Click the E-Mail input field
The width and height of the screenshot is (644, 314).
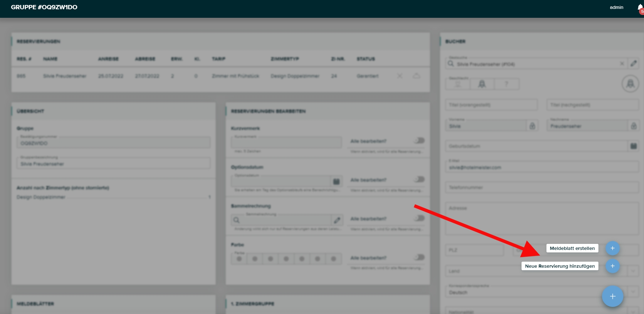541,167
